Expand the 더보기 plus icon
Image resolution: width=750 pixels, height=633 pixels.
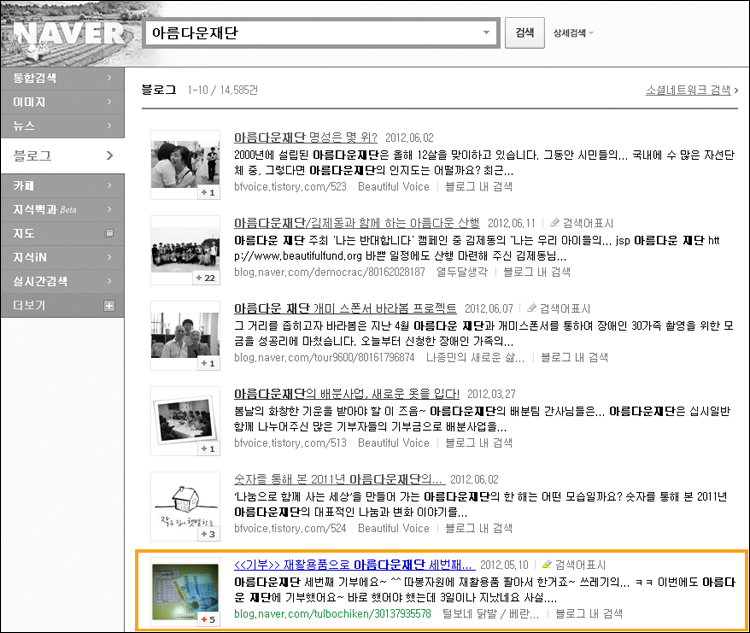click(110, 305)
